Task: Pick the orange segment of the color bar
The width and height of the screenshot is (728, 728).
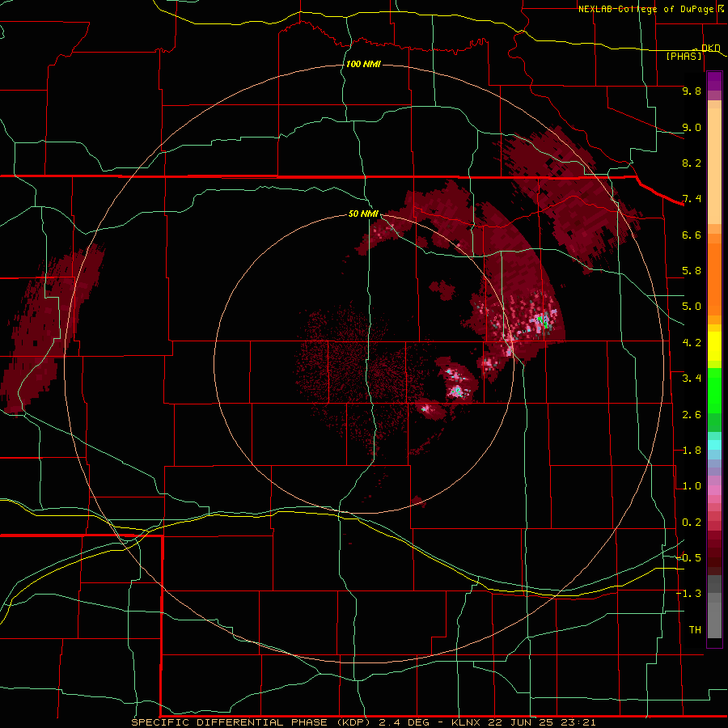Action: [714, 279]
